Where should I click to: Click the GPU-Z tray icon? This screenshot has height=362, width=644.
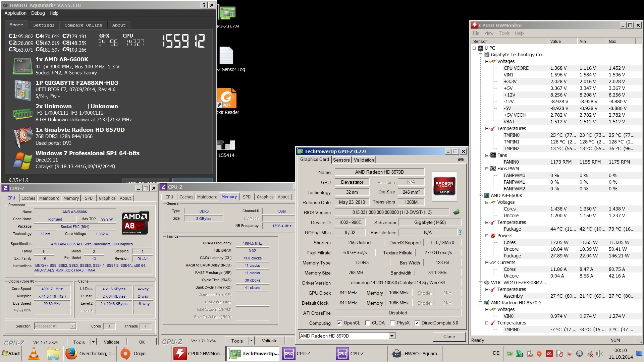[x=509, y=354]
